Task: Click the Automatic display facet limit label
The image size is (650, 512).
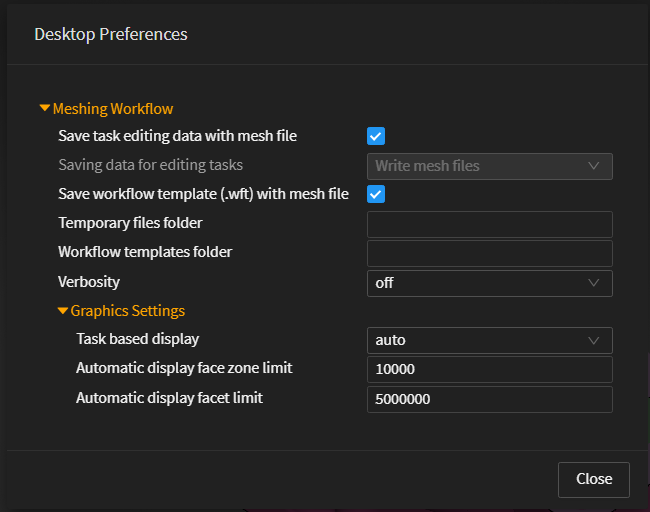Action: coord(169,398)
